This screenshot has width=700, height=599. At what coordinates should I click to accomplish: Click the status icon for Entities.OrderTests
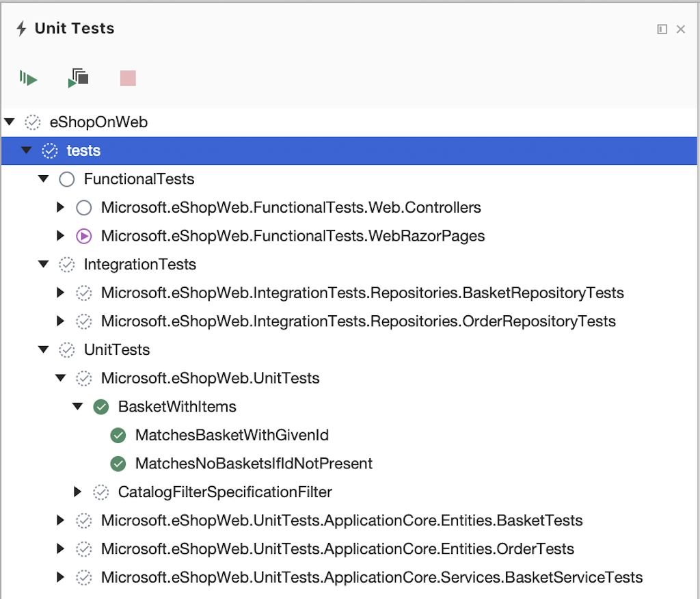point(84,549)
